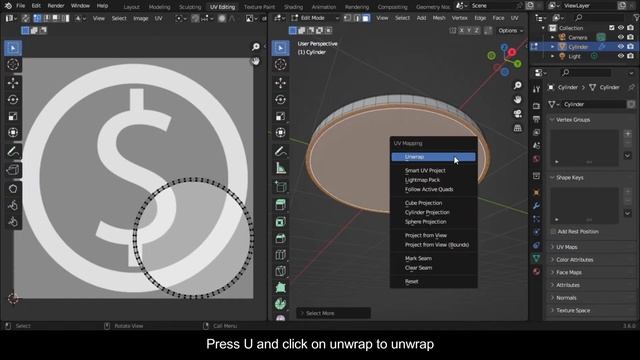The image size is (640, 360).
Task: Toggle Collection exclude checkbox in outliner
Action: click(x=611, y=28)
